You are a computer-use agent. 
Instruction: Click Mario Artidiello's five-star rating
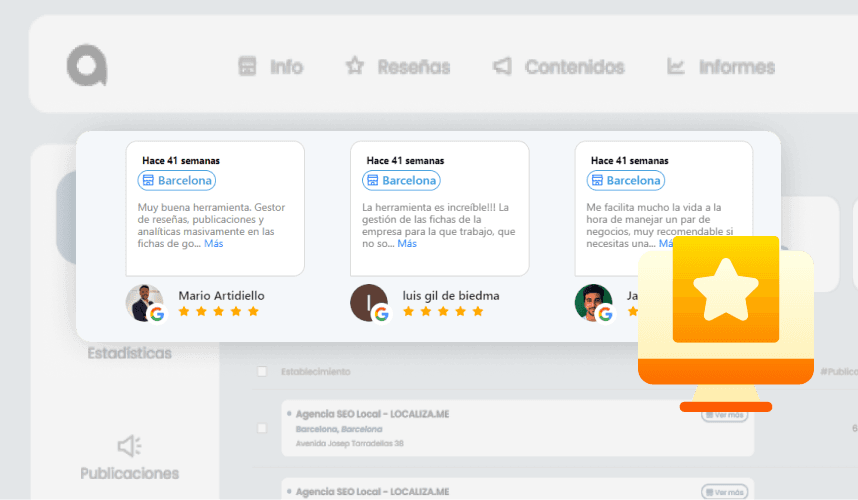(218, 311)
